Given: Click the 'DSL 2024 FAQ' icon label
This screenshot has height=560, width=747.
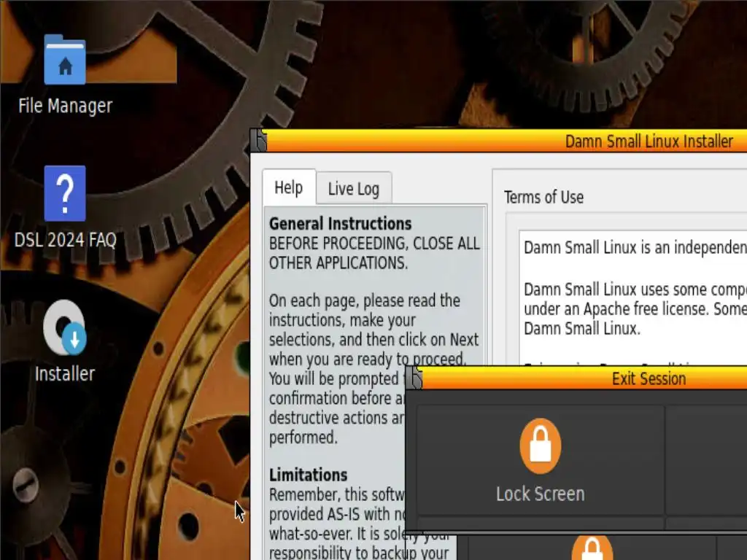Looking at the screenshot, I should [x=65, y=239].
